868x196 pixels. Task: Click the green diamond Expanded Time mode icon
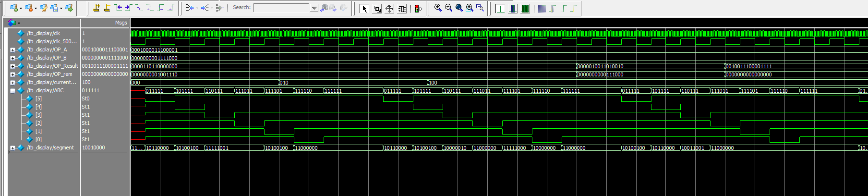coord(220,8)
